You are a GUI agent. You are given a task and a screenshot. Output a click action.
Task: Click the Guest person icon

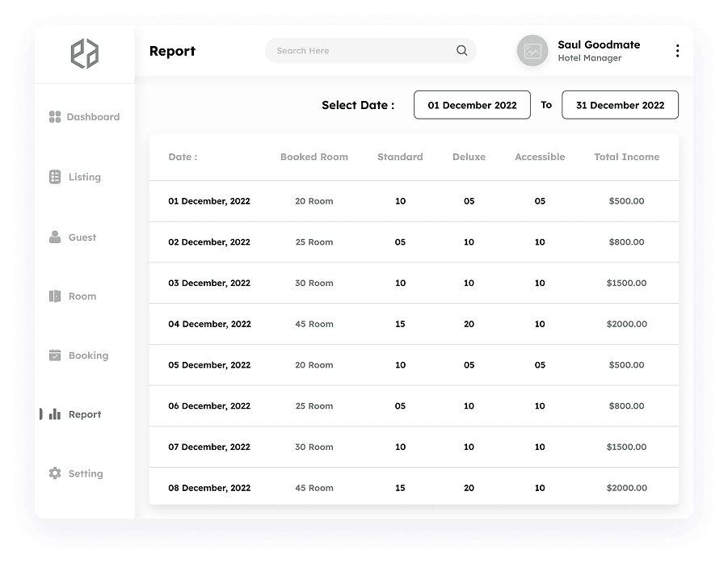point(54,237)
